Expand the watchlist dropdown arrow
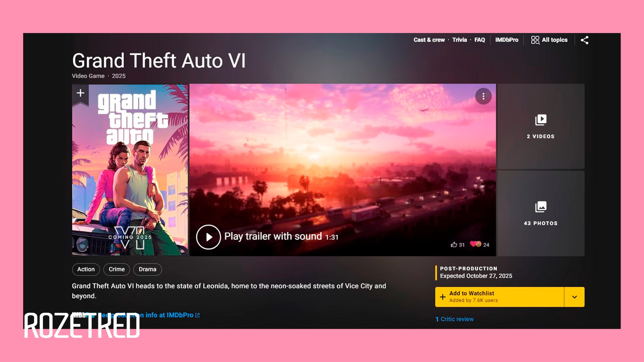Screen dimensions: 644x362 pyautogui.click(x=575, y=297)
